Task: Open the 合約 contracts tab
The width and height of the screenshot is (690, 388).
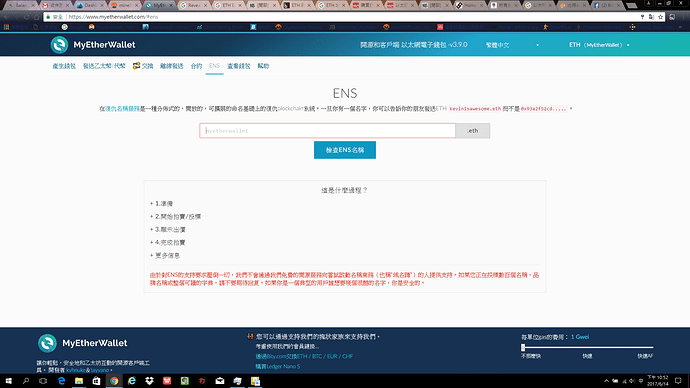Action: 196,66
